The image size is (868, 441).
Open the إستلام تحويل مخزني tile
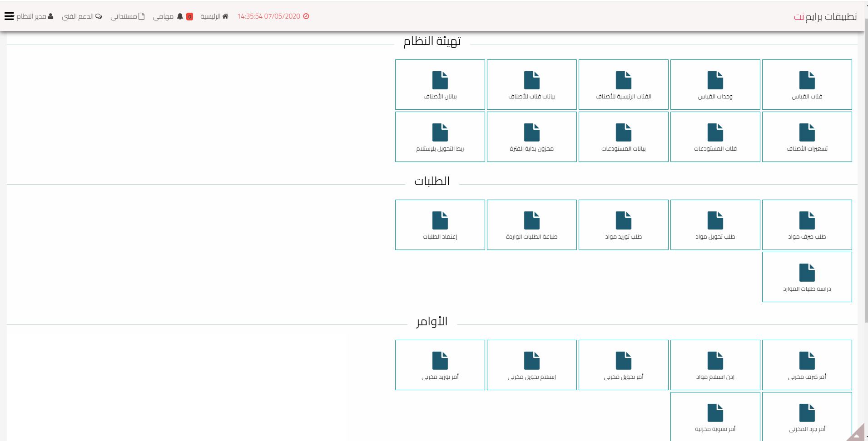531,365
